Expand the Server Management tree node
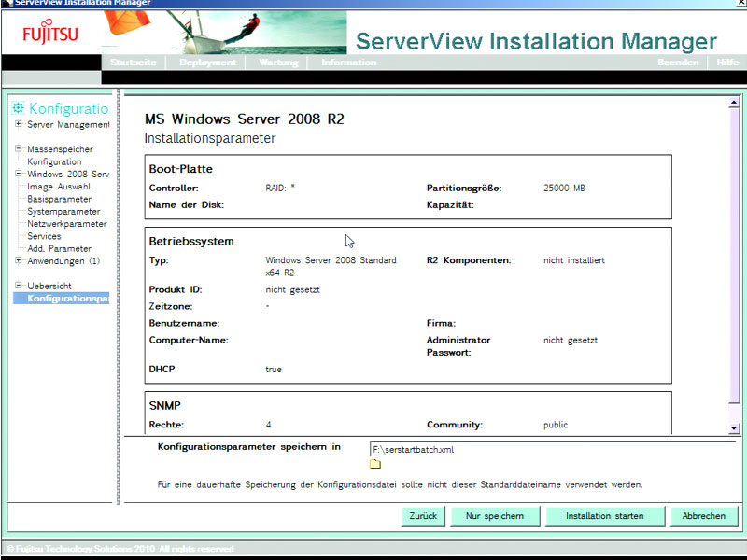 point(18,124)
